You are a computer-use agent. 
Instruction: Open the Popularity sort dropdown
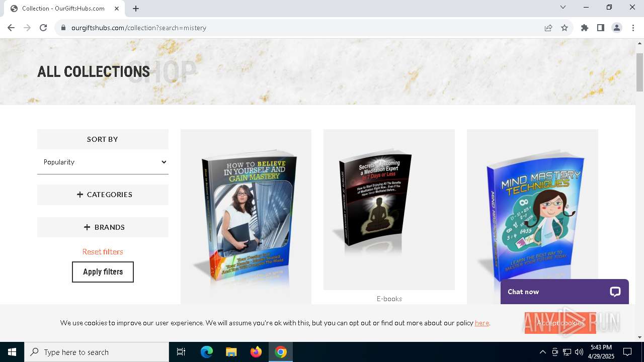(x=103, y=162)
